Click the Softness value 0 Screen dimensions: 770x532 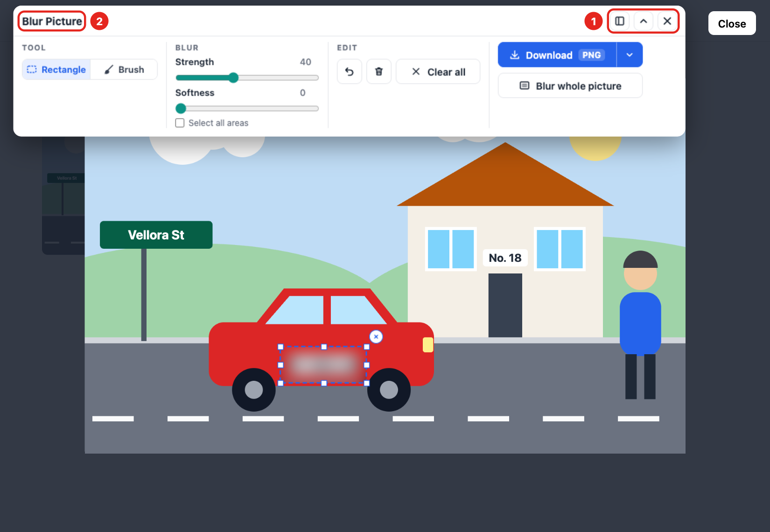(x=303, y=93)
